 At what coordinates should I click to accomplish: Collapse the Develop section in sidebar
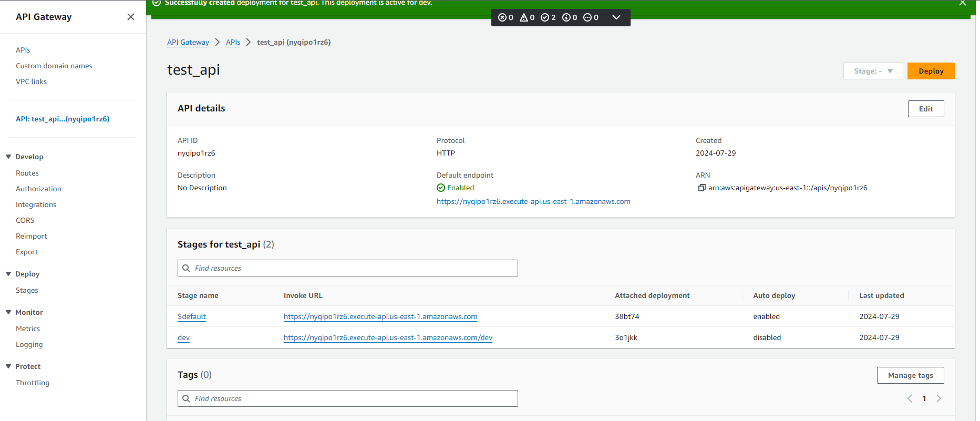[8, 157]
